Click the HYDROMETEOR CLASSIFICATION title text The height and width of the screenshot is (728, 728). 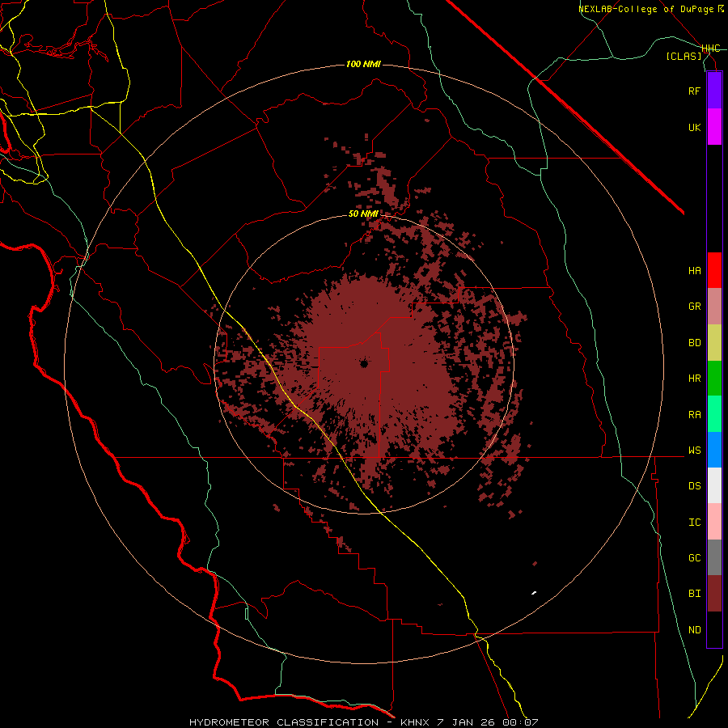(x=284, y=722)
